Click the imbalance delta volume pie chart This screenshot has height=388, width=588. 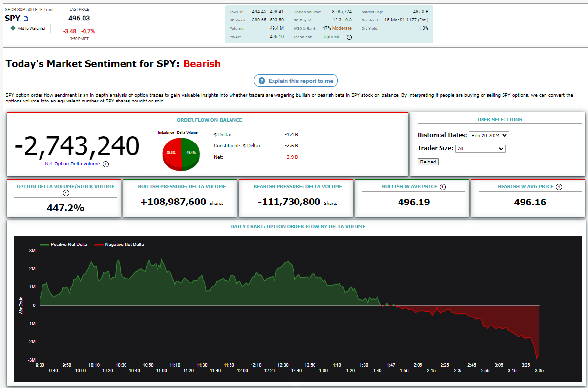tap(181, 154)
